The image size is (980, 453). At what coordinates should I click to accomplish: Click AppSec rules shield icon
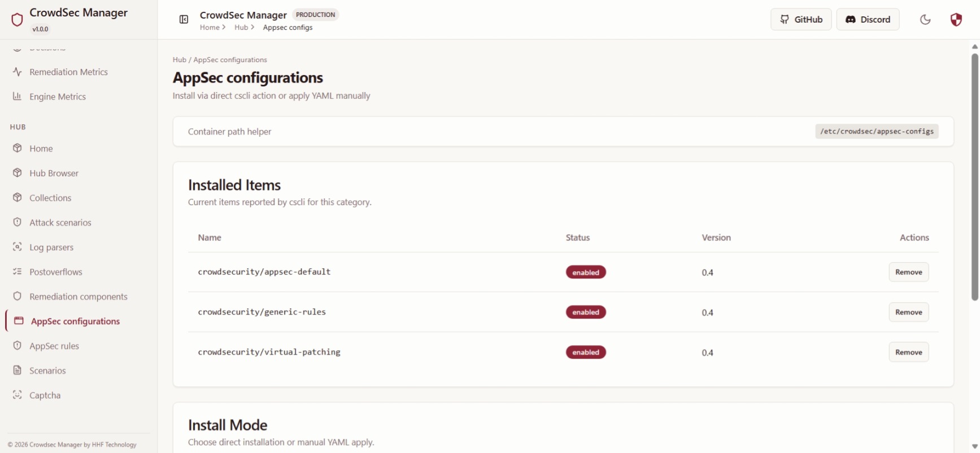pos(18,346)
